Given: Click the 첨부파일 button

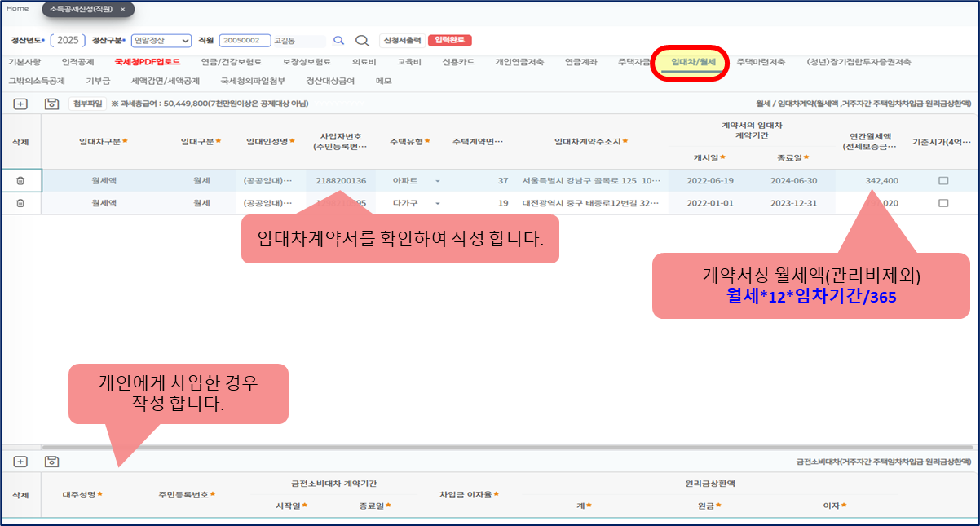Looking at the screenshot, I should (87, 104).
